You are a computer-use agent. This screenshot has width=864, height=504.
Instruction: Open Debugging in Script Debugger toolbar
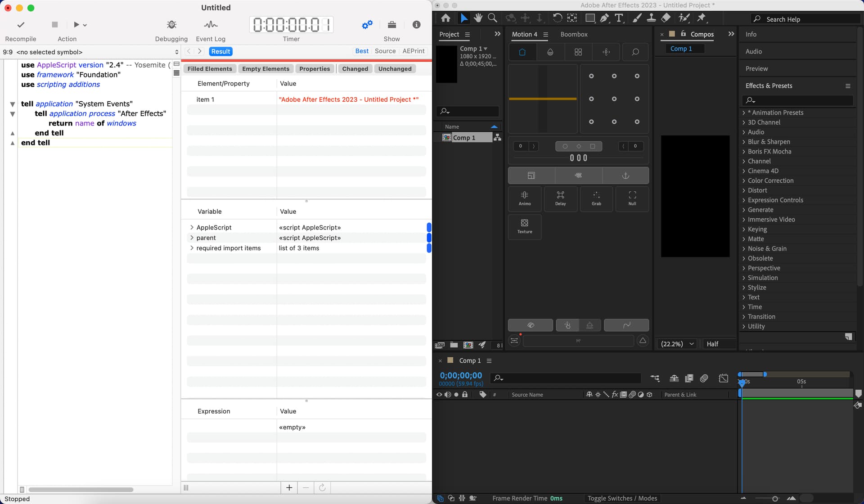click(x=171, y=31)
